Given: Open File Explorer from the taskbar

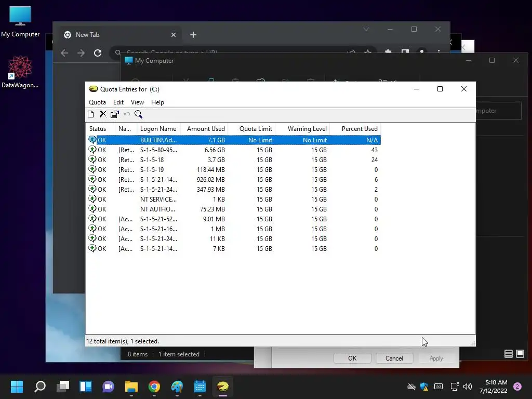Looking at the screenshot, I should coord(131,387).
